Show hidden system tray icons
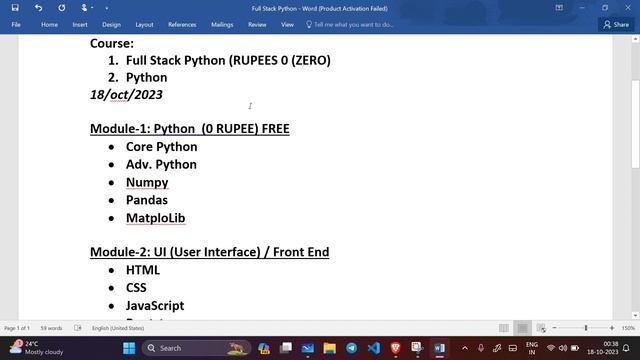This screenshot has height=360, width=640. tap(465, 348)
